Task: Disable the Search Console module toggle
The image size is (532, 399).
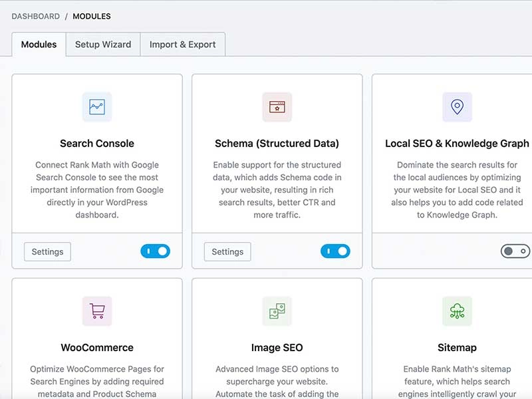Action: coord(156,251)
